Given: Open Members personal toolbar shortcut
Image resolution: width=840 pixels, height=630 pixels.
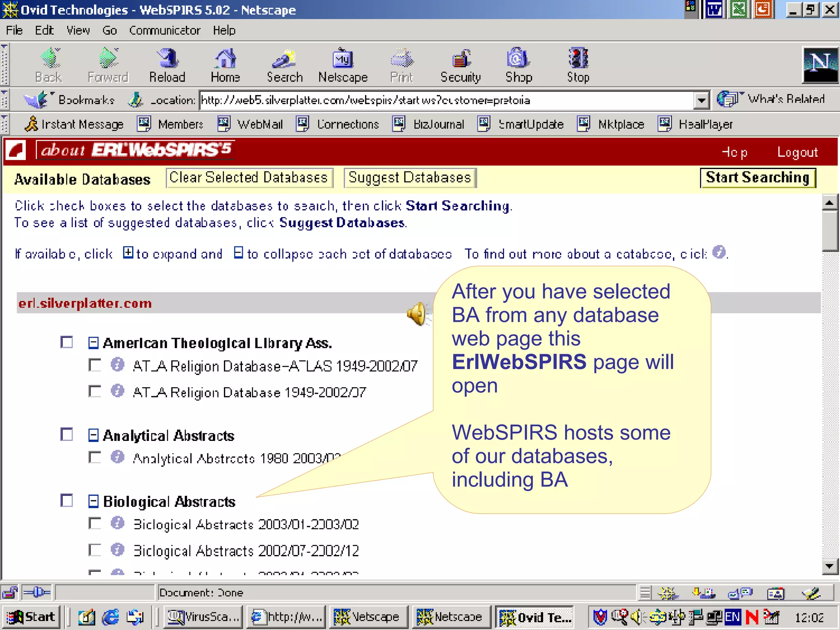Looking at the screenshot, I should [170, 124].
